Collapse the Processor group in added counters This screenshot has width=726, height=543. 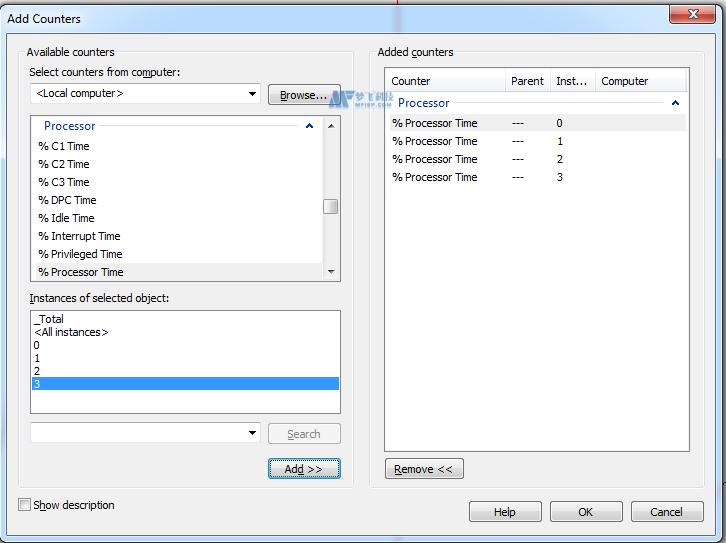[x=676, y=103]
